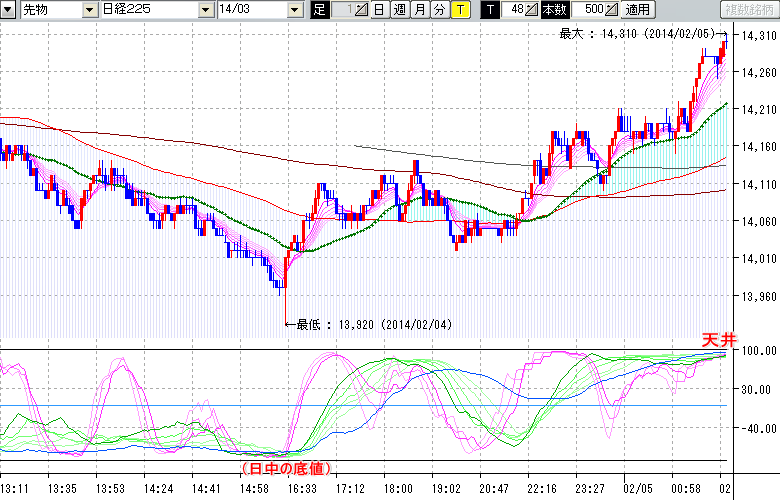Click the black 本数 count label
Image resolution: width=780 pixels, height=500 pixels.
coord(553,9)
